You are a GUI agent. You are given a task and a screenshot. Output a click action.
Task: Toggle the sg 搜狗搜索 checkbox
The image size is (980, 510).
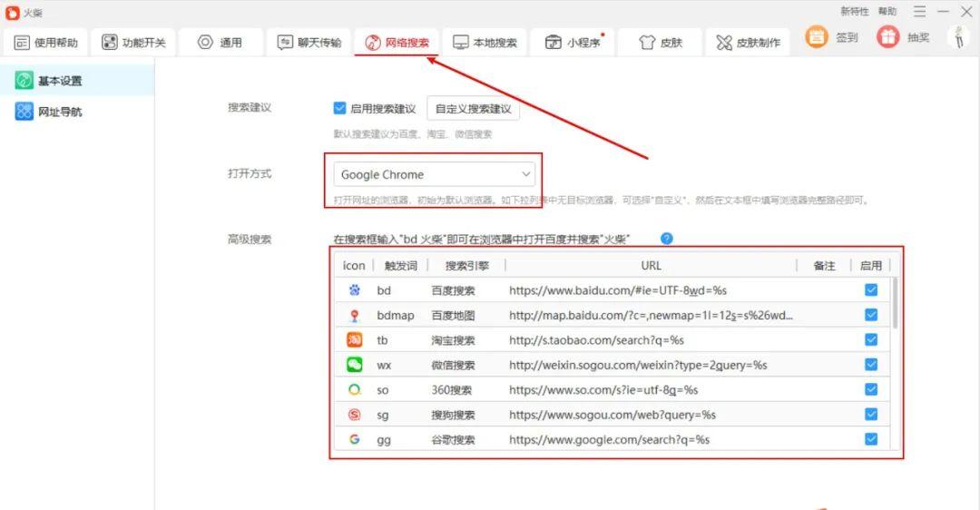870,415
